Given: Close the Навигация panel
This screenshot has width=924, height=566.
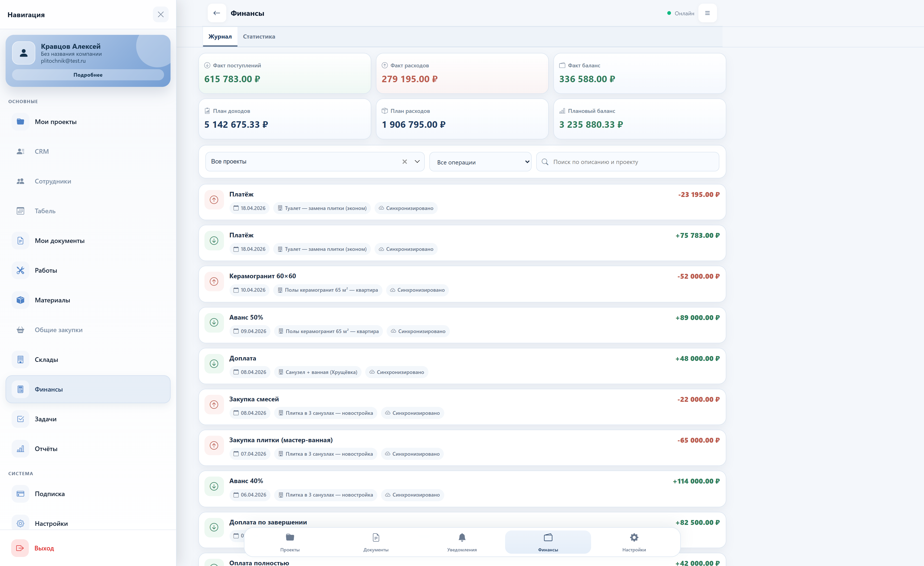Looking at the screenshot, I should 161,15.
